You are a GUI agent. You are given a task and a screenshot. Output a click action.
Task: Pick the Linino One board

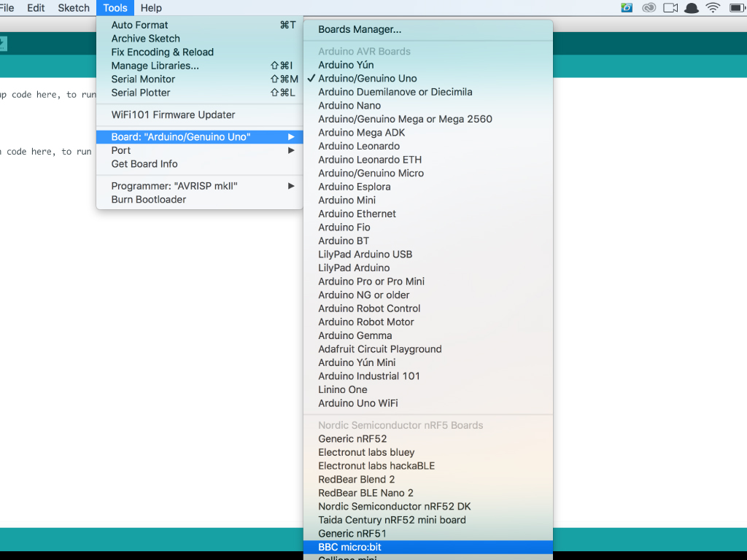coord(427,389)
